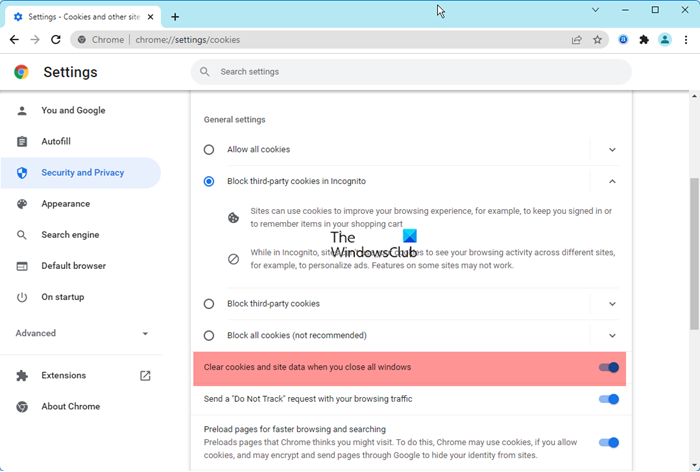Open Autofill settings
Image resolution: width=700 pixels, height=472 pixels.
[80, 142]
